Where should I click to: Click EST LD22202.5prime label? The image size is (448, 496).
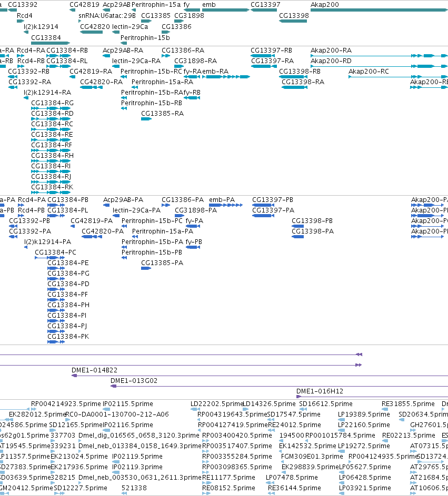(217, 403)
